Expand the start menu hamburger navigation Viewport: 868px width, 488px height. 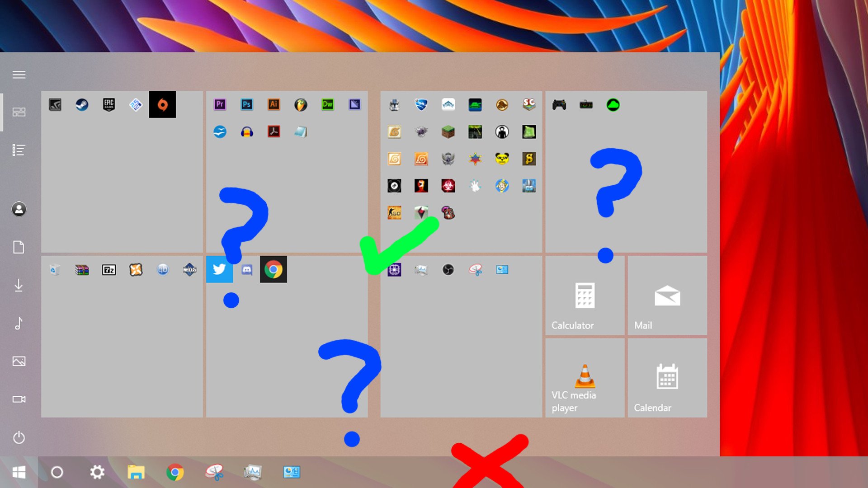19,75
